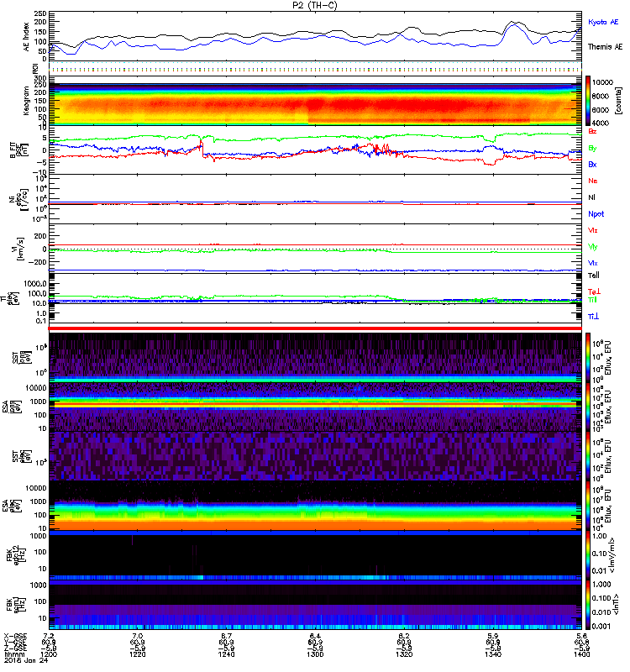Screen dimensions: 630x672
Task: Click the nT FBK magnetic field color bar
Action: click(588, 604)
